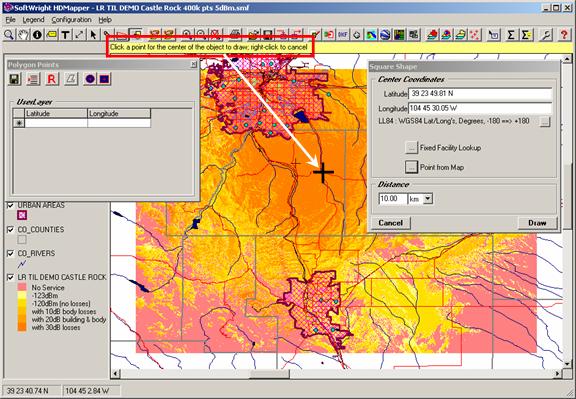This screenshot has width=576, height=399.
Task: Toggle the LR TIL DEMO CASTLE ROCK checkbox
Action: click(11, 277)
